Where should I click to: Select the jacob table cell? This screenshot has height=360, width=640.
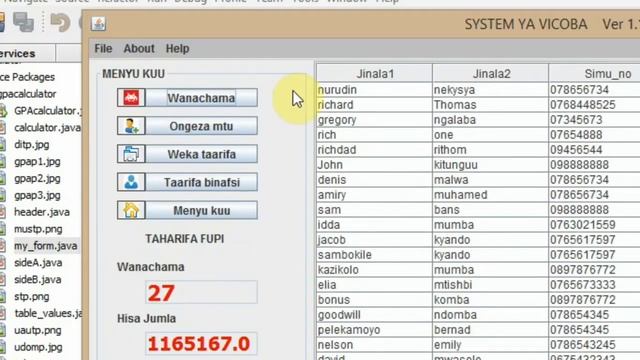[x=375, y=240]
